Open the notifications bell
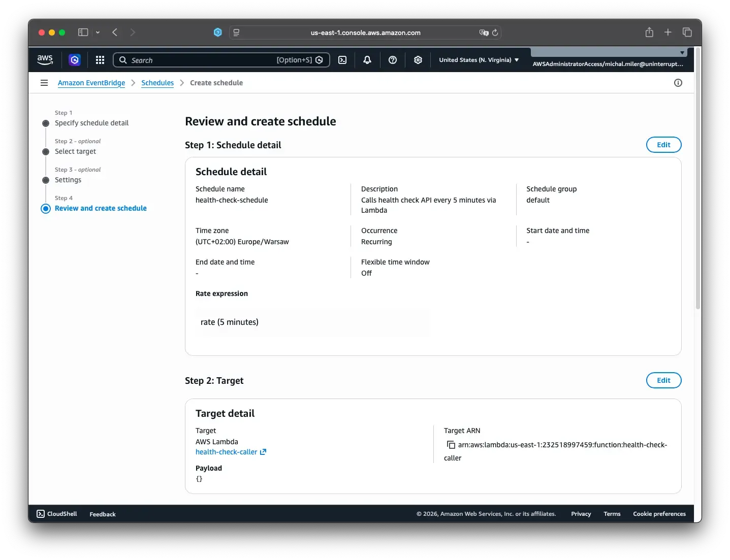The image size is (730, 560). [367, 60]
